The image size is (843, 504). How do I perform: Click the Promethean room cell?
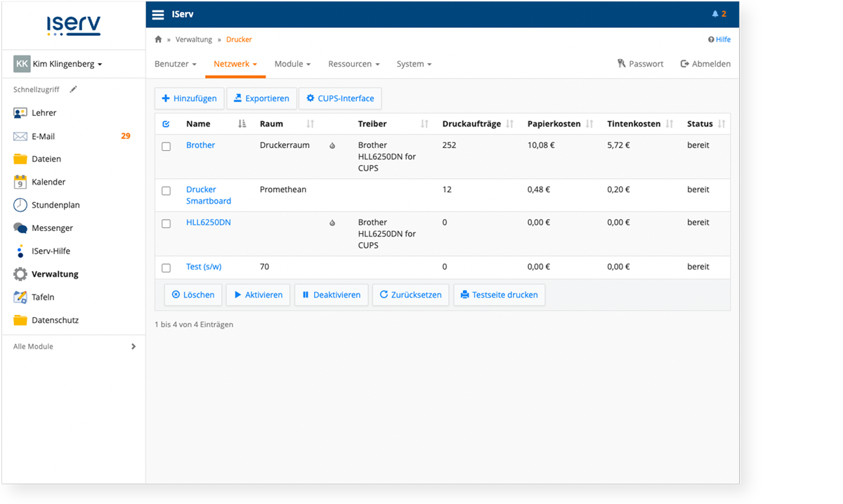[x=283, y=190]
